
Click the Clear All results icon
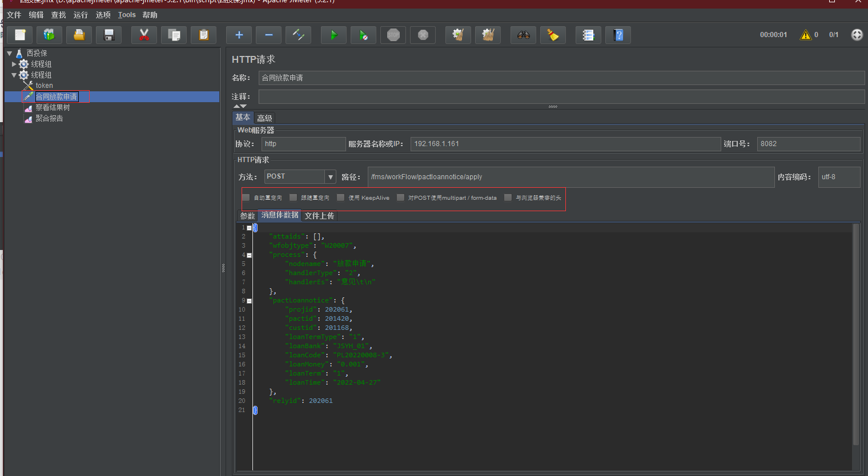[x=488, y=35]
